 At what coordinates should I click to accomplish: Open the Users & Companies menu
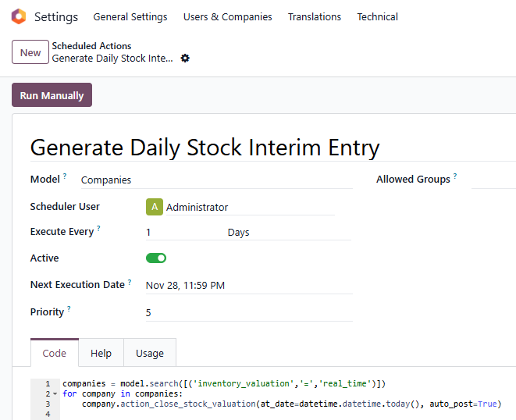point(227,17)
